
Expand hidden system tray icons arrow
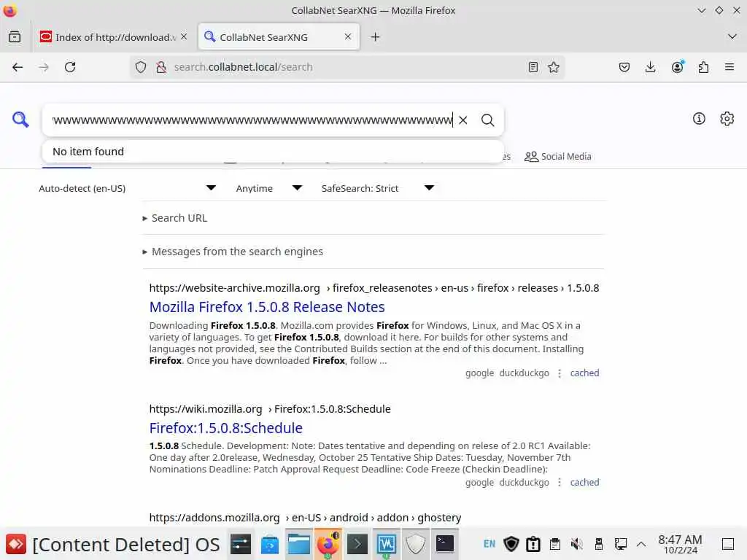[641, 544]
